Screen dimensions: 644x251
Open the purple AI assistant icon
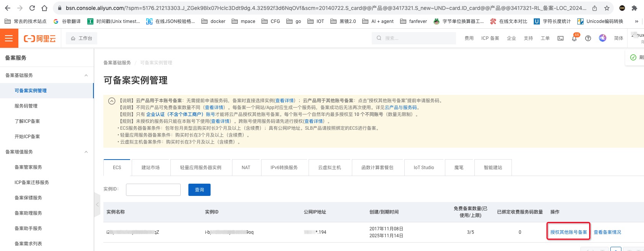(x=603, y=38)
